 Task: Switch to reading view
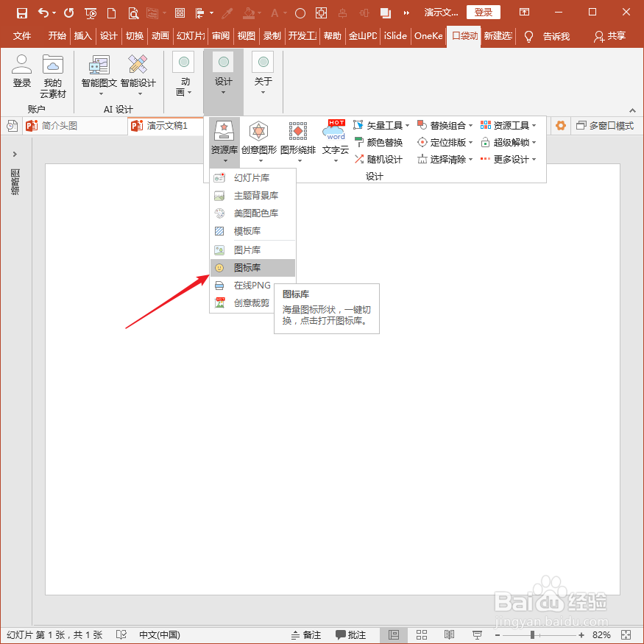[x=449, y=635]
